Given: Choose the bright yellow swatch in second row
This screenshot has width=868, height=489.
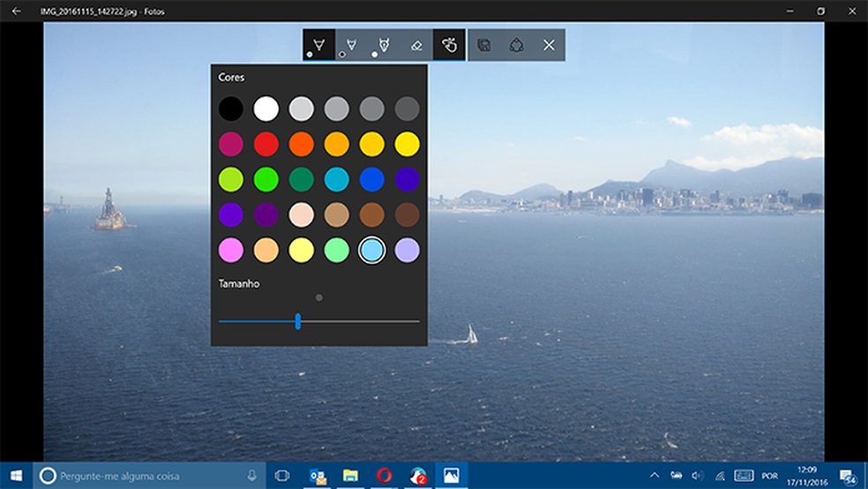Looking at the screenshot, I should click(x=407, y=144).
